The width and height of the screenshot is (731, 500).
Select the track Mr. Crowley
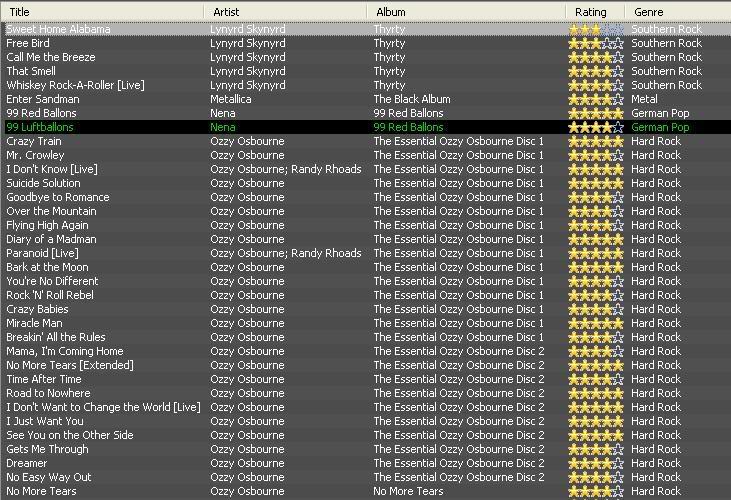coord(35,155)
